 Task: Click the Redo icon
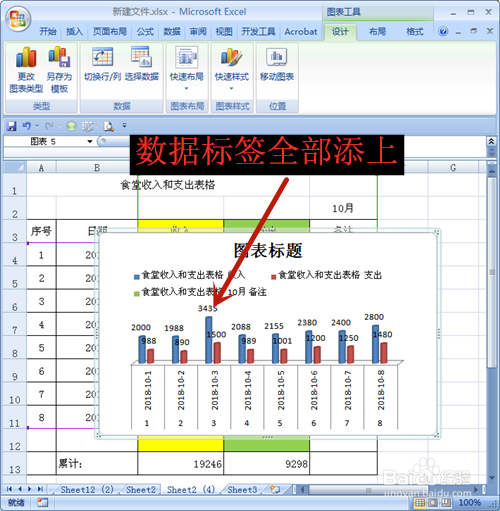[x=49, y=126]
